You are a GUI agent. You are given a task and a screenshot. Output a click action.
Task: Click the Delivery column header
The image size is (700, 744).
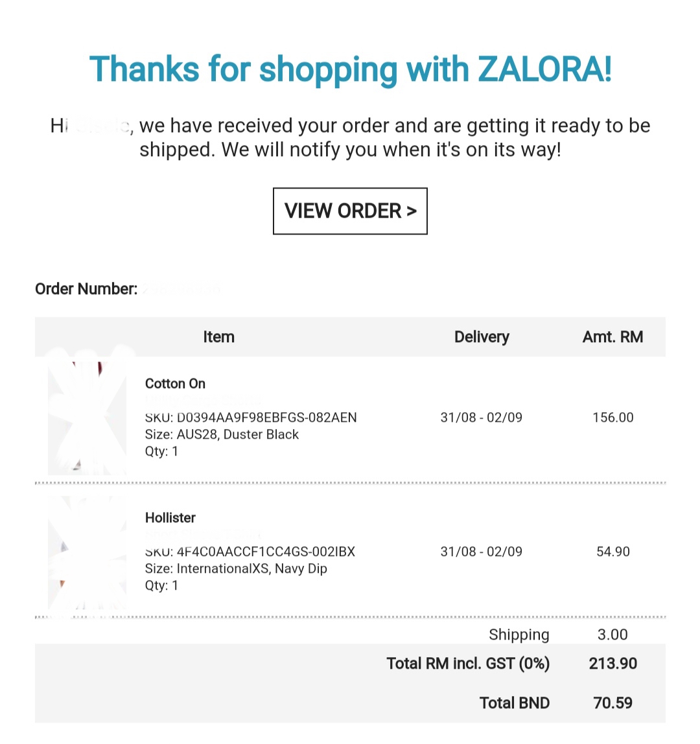[482, 337]
